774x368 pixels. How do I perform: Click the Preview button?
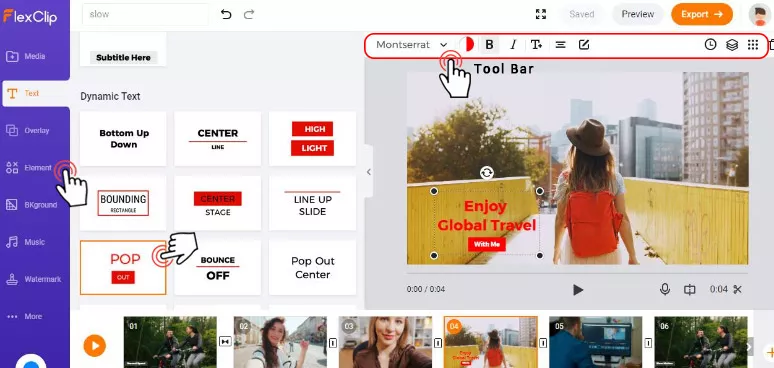(638, 14)
